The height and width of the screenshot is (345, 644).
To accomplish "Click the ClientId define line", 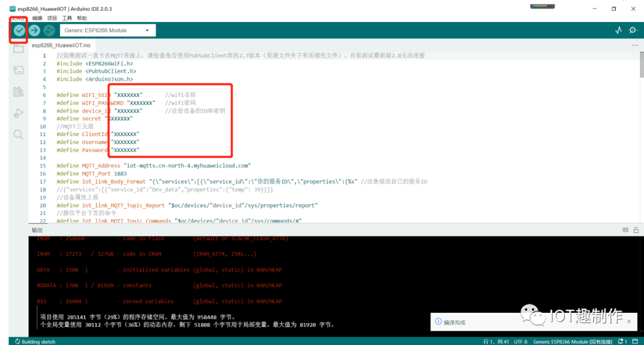I will click(x=98, y=134).
